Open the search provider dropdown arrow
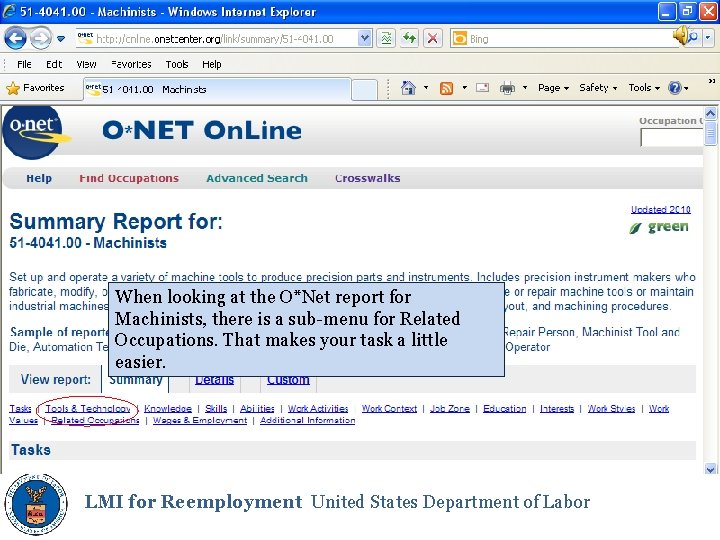 point(709,39)
